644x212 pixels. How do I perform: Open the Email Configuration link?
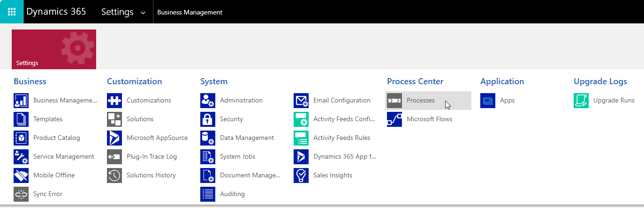pyautogui.click(x=342, y=100)
